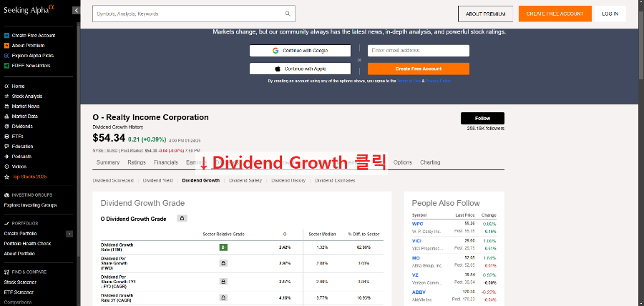Click the LOG IN button
Screen dimensions: 644x306
point(610,14)
